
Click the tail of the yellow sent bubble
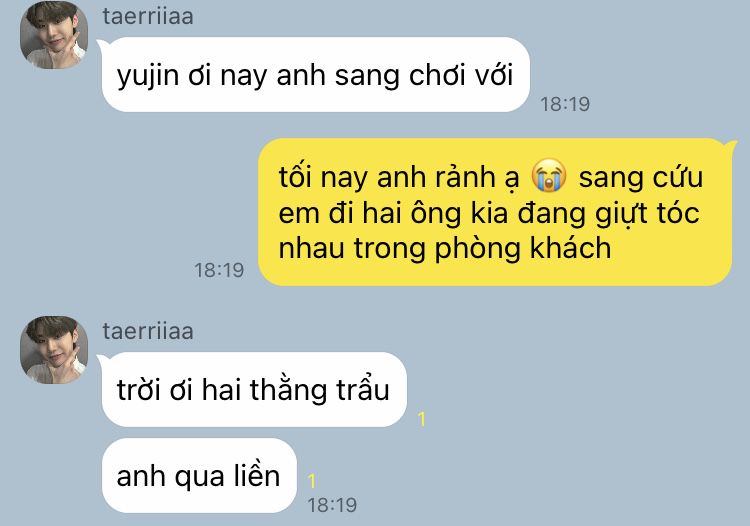click(730, 143)
